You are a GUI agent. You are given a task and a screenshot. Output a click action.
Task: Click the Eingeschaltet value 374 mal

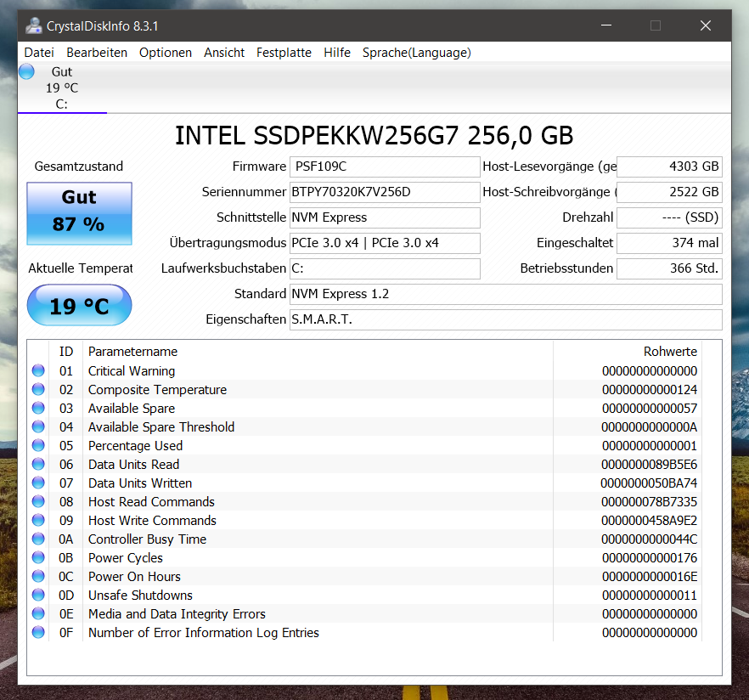coord(669,243)
